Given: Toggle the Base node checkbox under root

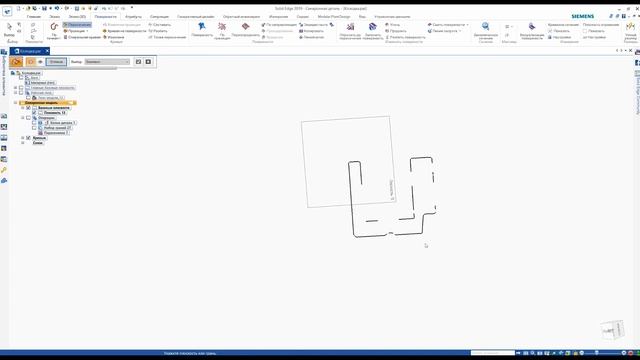Looking at the screenshot, I should coord(21,78).
